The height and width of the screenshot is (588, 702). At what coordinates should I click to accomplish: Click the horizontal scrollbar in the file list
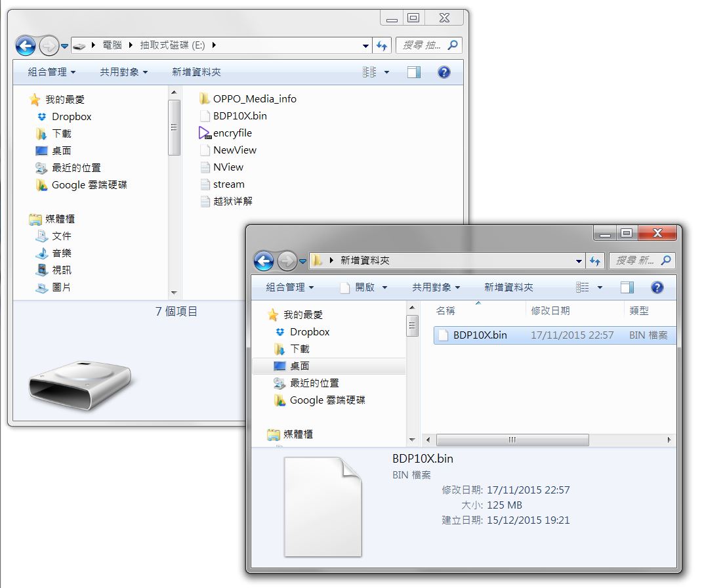512,440
